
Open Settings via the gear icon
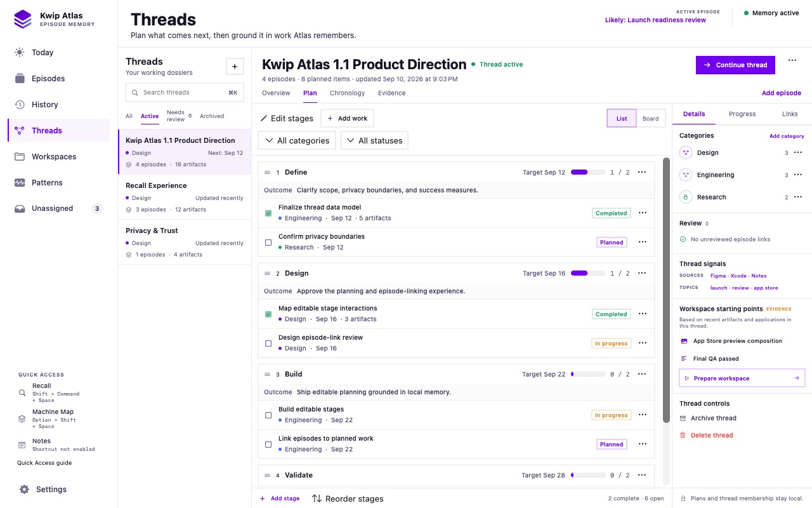pyautogui.click(x=24, y=490)
